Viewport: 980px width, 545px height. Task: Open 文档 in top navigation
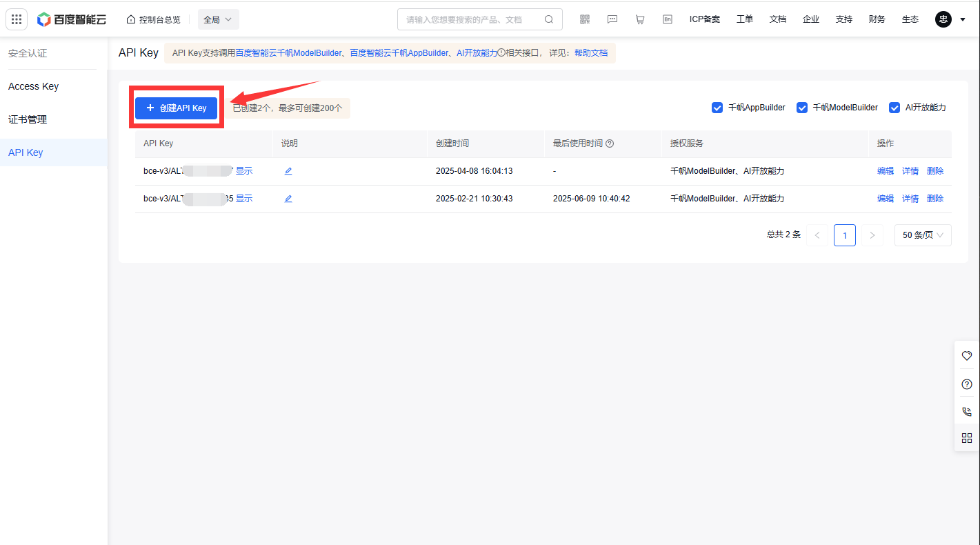(x=778, y=19)
